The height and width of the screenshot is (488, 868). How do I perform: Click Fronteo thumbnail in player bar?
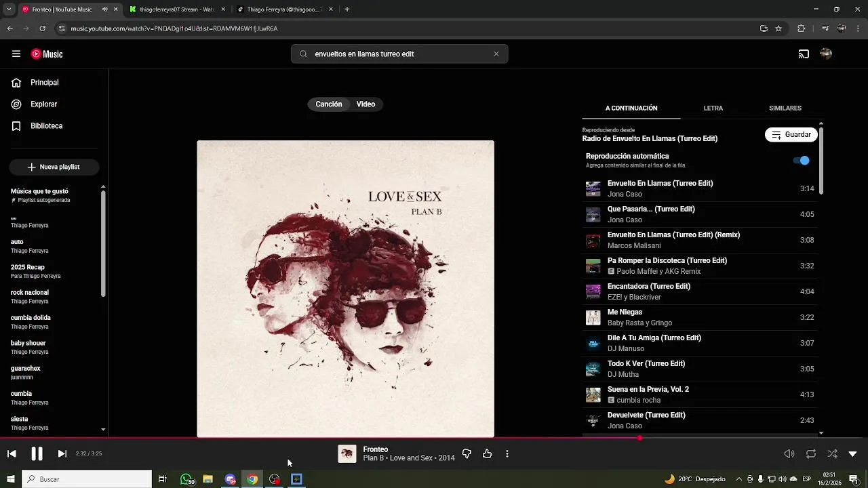(x=347, y=454)
